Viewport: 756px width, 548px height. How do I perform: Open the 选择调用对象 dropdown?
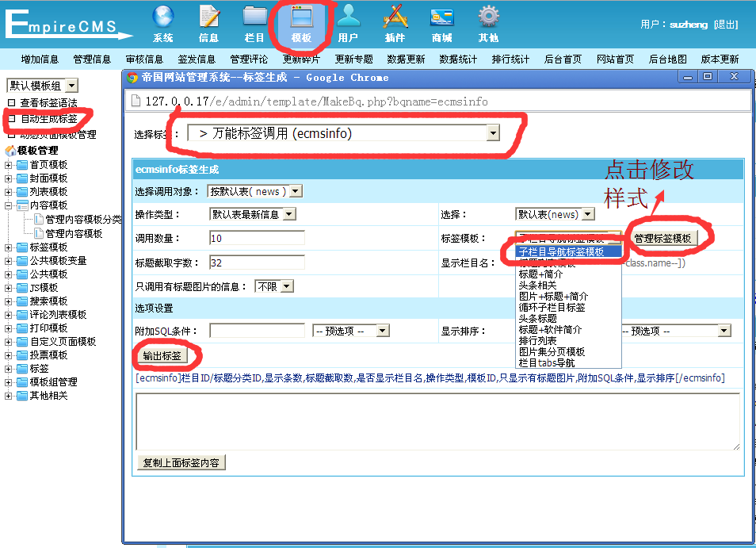click(254, 191)
